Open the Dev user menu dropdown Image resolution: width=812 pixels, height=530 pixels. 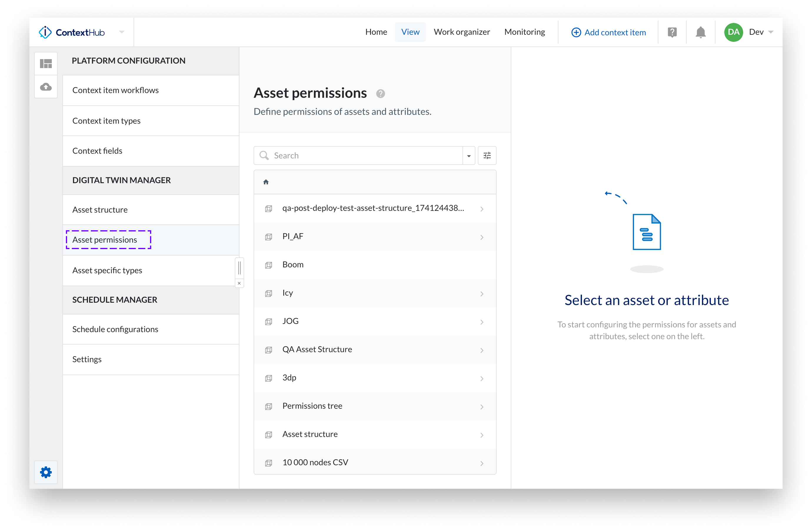click(x=771, y=32)
